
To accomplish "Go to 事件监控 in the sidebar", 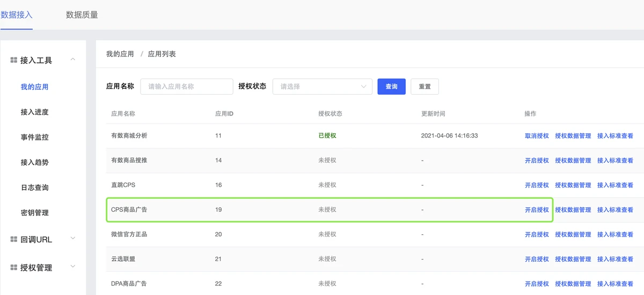I will [34, 138].
